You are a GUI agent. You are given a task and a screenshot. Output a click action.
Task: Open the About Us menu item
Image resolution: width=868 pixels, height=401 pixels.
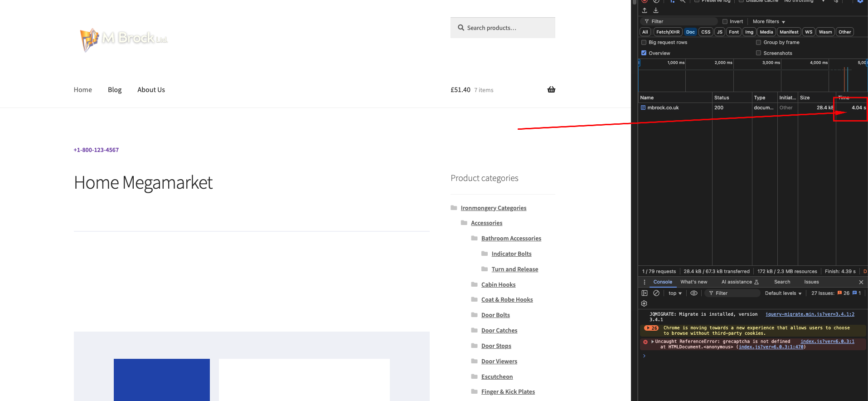point(151,90)
